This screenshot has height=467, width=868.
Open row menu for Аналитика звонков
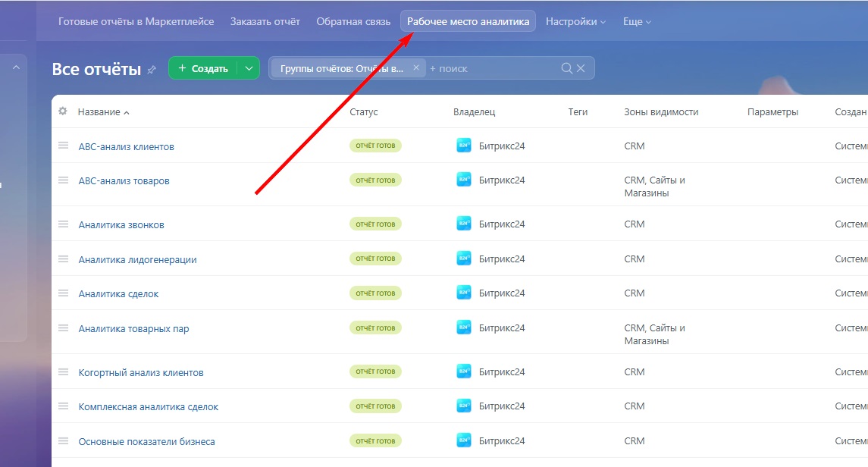click(x=64, y=224)
